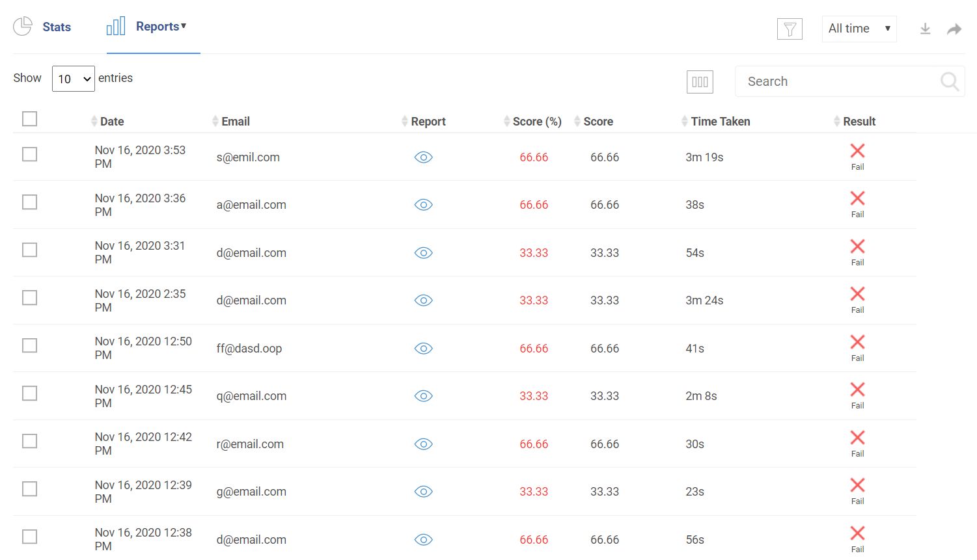977x560 pixels.
Task: View report for r@email.com
Action: click(x=424, y=444)
